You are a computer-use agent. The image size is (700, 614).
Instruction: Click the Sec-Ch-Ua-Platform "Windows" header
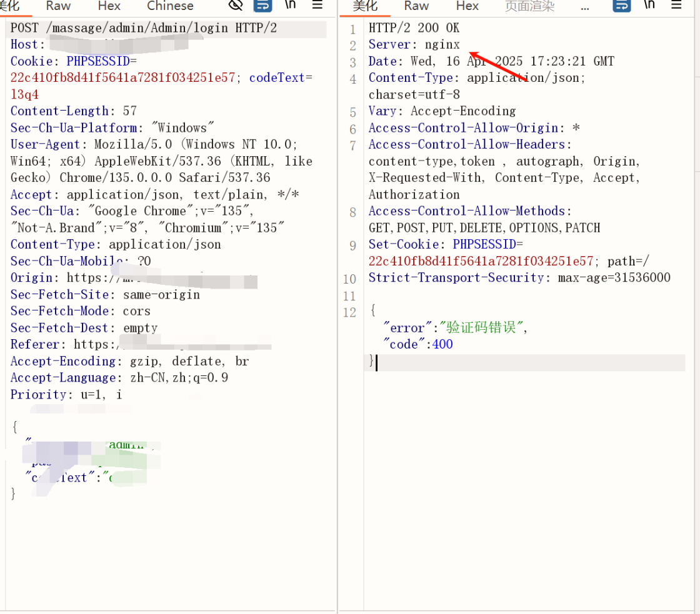(112, 128)
